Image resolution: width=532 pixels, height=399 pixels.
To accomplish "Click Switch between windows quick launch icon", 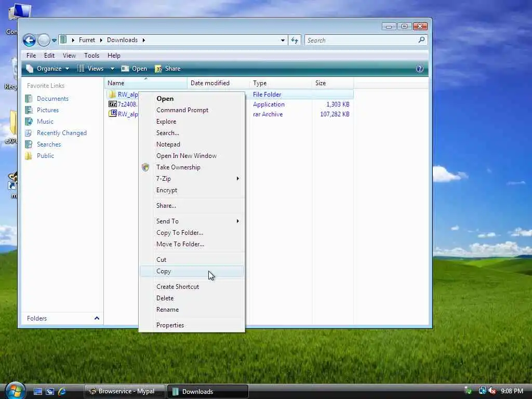I will pos(50,392).
